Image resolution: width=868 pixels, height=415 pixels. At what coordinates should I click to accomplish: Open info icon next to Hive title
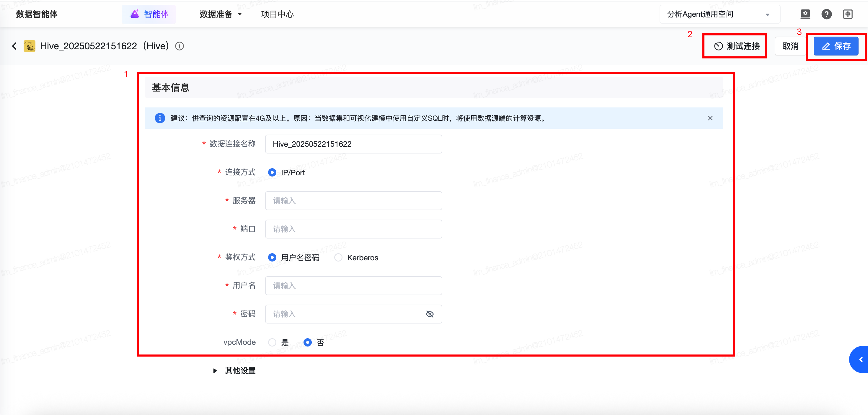[x=180, y=46]
